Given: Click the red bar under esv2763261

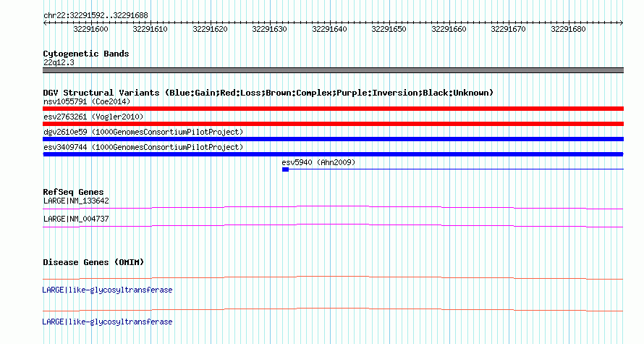Looking at the screenshot, I should [333, 124].
